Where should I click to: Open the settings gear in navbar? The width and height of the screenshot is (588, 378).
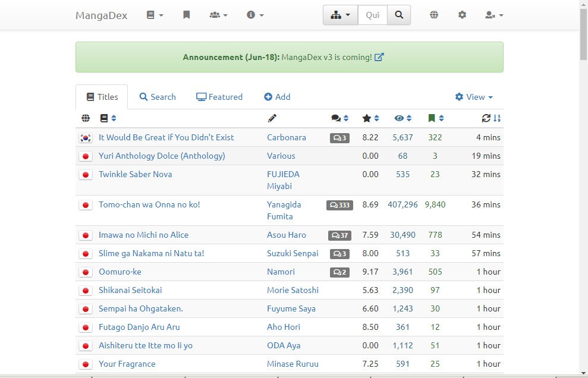[x=462, y=15]
